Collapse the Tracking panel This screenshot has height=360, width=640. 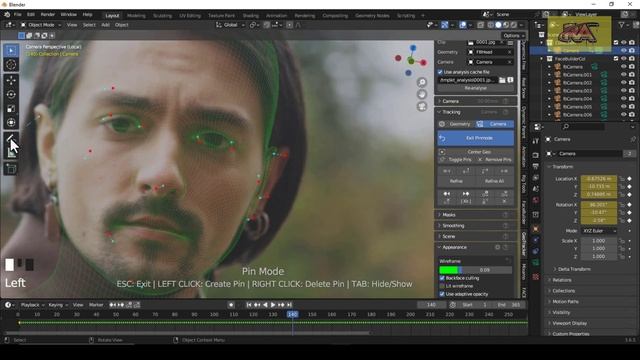click(451, 112)
